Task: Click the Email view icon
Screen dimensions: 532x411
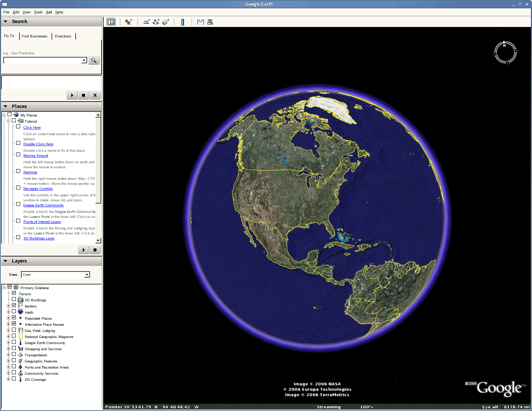Action: pyautogui.click(x=200, y=22)
